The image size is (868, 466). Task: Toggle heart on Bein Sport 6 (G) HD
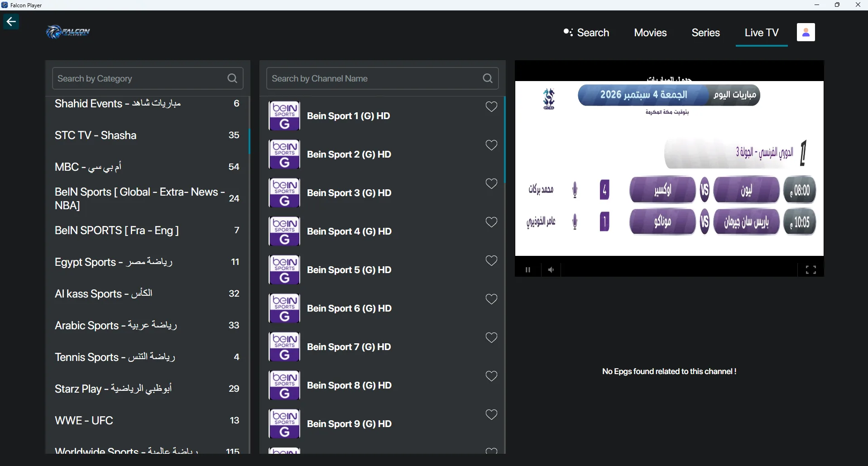pyautogui.click(x=491, y=299)
